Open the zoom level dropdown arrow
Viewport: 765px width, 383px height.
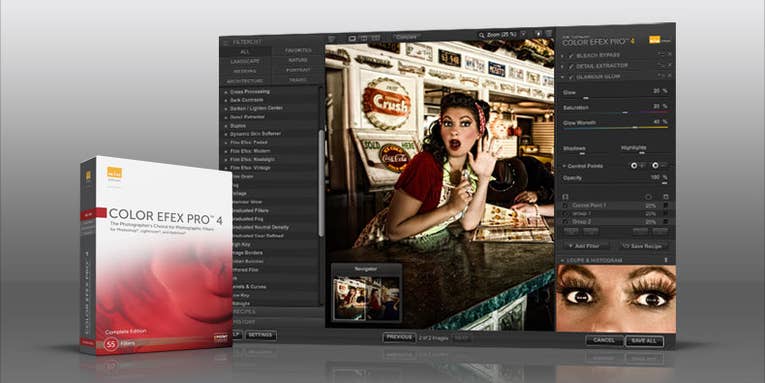523,34
